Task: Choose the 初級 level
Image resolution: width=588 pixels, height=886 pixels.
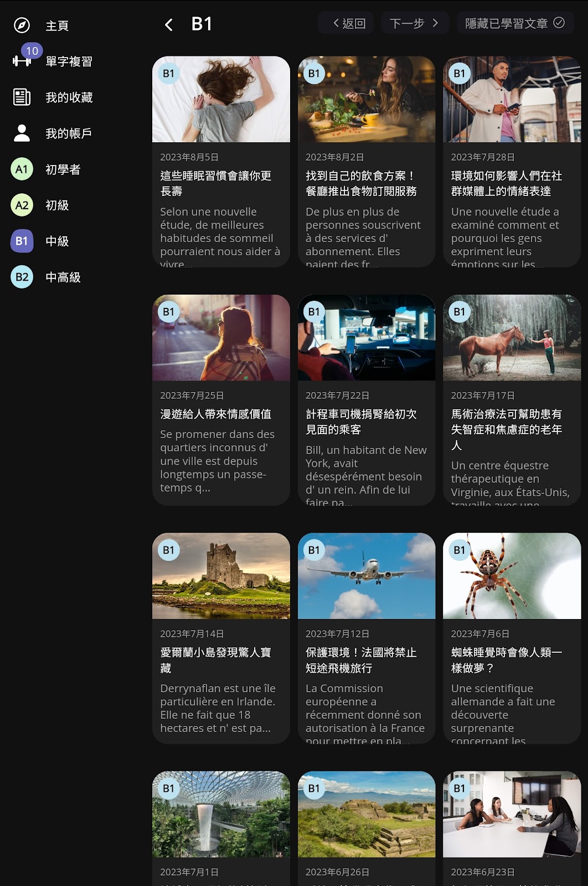Action: point(57,205)
